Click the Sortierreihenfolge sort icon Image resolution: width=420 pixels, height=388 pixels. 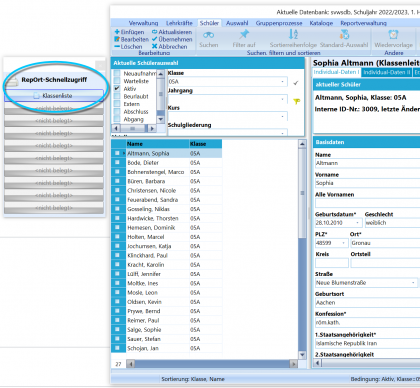click(293, 34)
